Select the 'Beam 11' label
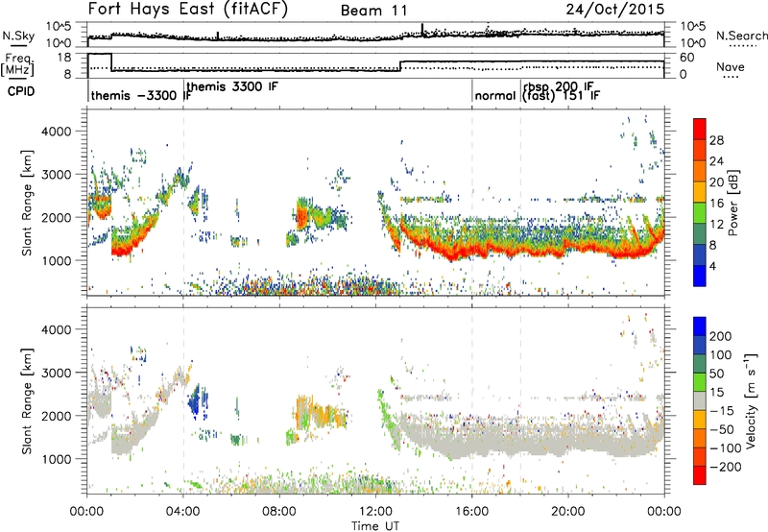This screenshot has height=532, width=768. click(373, 11)
